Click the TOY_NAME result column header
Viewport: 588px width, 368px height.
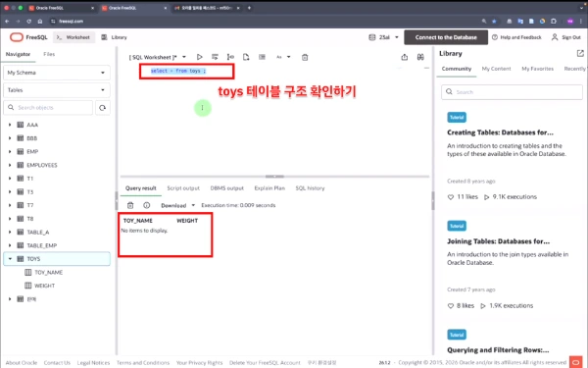point(137,221)
